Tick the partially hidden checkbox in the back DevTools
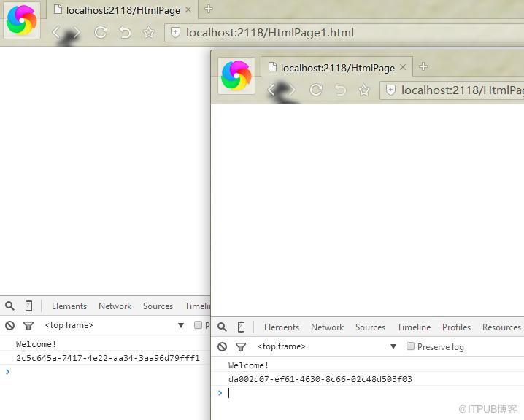This screenshot has width=524, height=420. (198, 325)
